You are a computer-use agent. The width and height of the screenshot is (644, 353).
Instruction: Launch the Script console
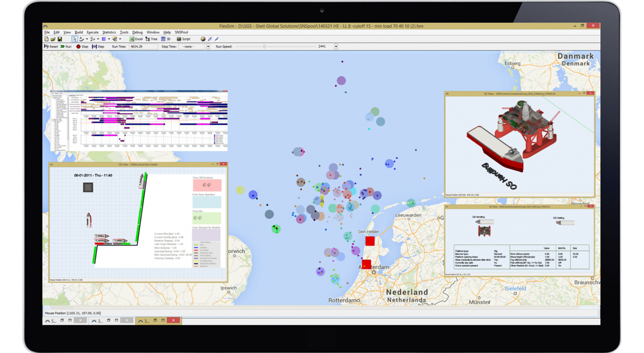[x=183, y=39]
